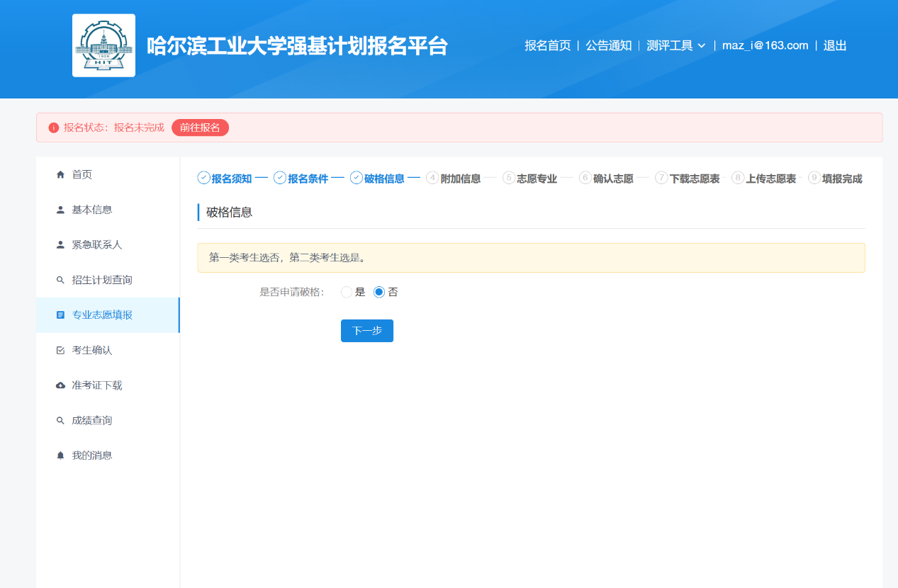Click the search icon beside 招生计划查询
This screenshot has height=588, width=898.
(60, 281)
